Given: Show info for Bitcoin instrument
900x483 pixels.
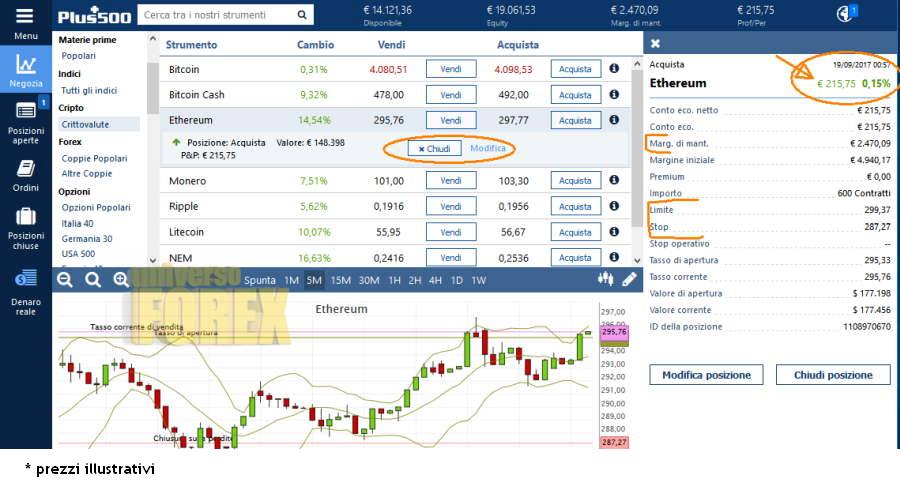Looking at the screenshot, I should tap(614, 69).
